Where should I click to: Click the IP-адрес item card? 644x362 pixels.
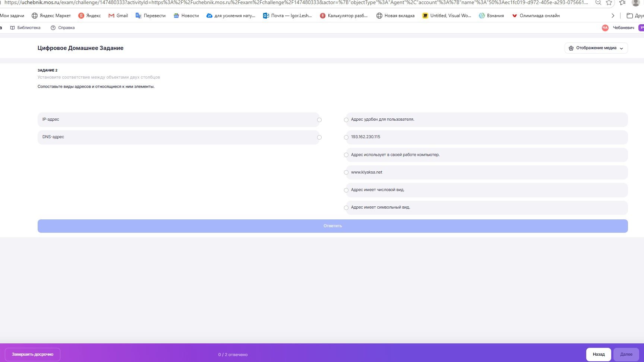179,120
